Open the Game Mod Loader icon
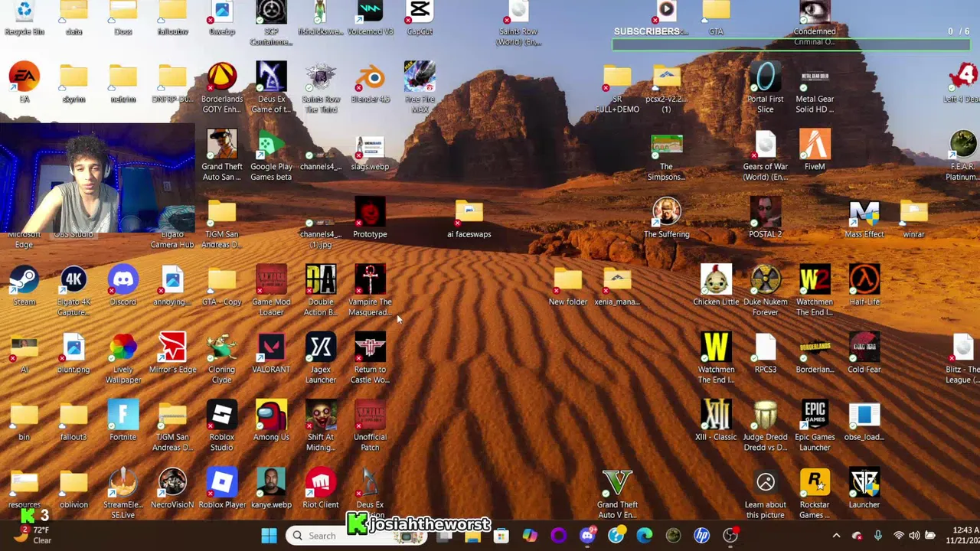 tap(271, 291)
